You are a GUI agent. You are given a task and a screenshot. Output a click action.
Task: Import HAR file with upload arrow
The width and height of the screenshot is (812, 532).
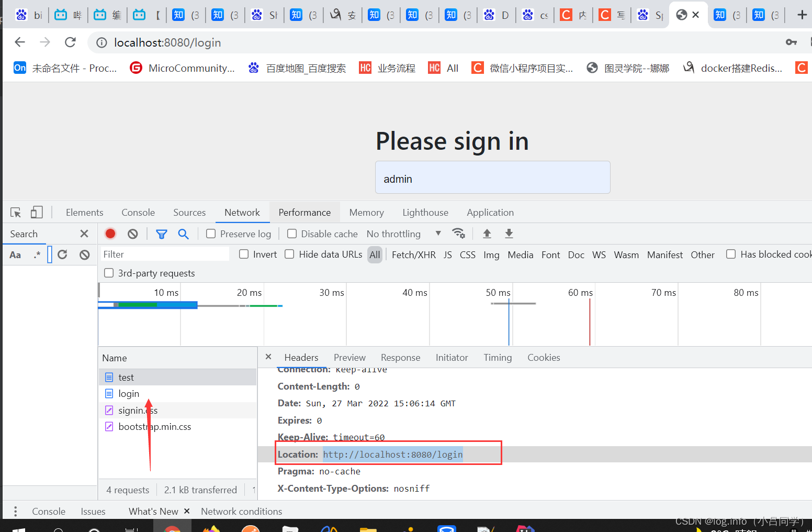pyautogui.click(x=487, y=234)
